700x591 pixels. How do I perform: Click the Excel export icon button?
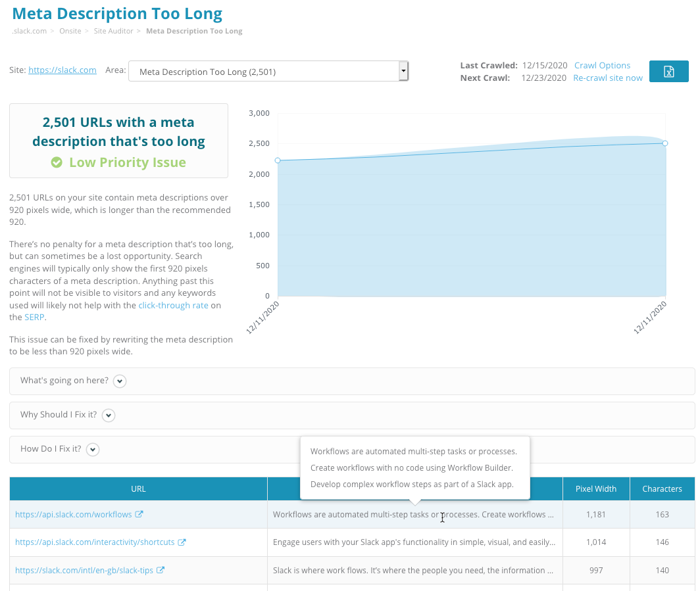click(x=668, y=72)
